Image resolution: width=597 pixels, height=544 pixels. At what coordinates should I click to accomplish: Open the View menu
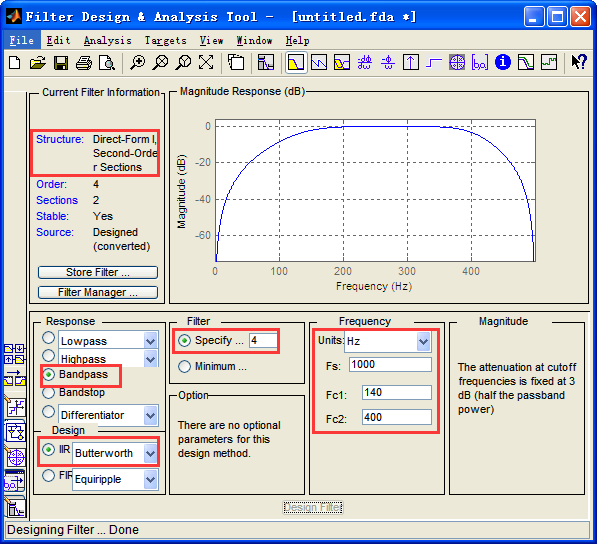pyautogui.click(x=211, y=40)
